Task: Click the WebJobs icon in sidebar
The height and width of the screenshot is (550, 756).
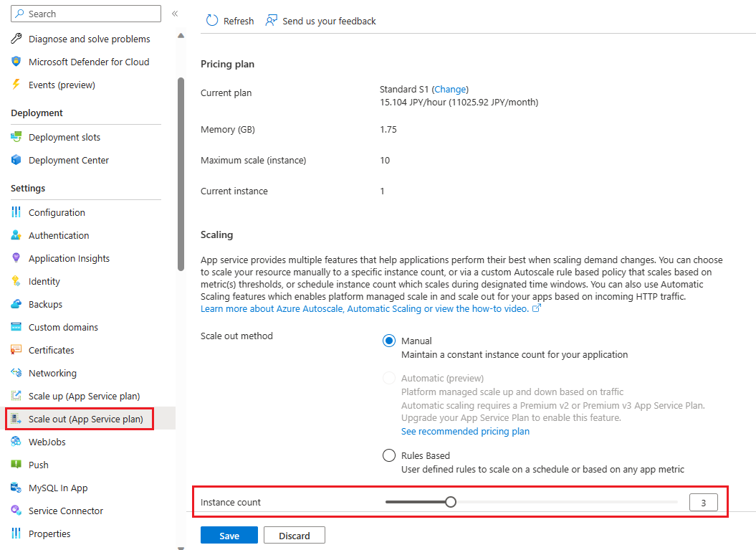Action: coord(16,442)
